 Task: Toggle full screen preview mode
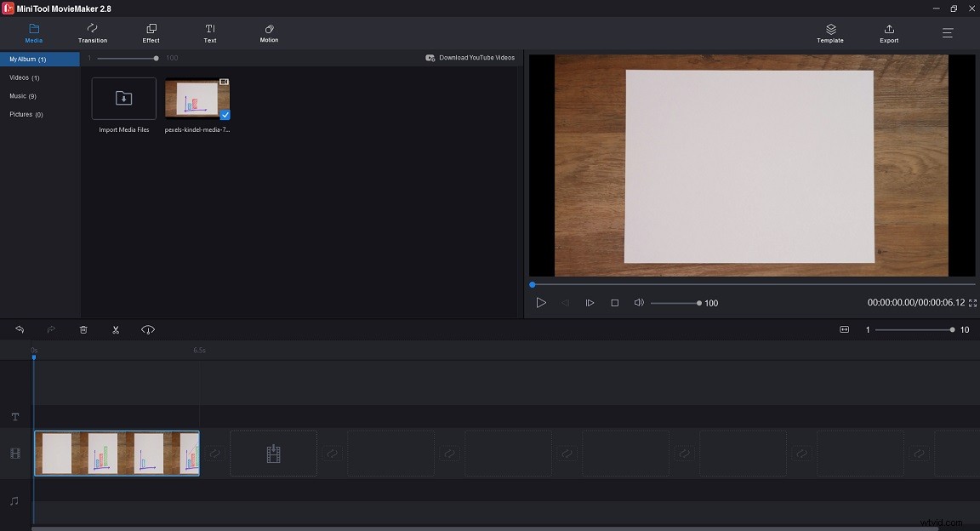[971, 302]
